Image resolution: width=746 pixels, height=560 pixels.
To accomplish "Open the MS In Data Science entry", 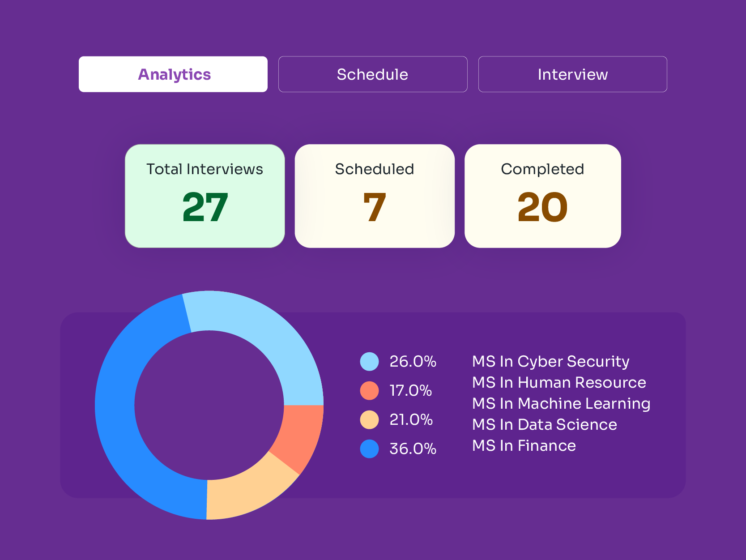I will pyautogui.click(x=544, y=425).
